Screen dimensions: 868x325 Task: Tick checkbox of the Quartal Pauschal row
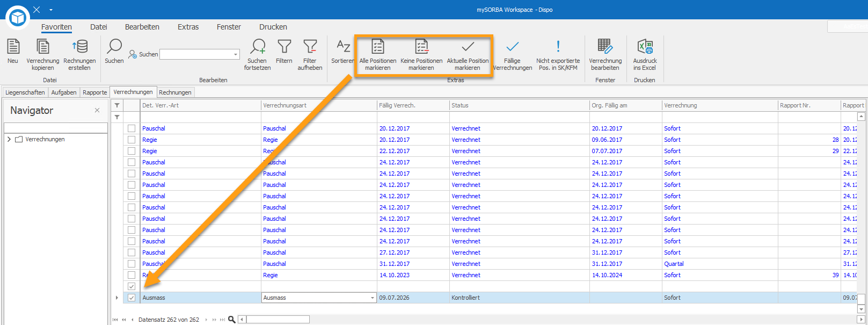(x=132, y=264)
